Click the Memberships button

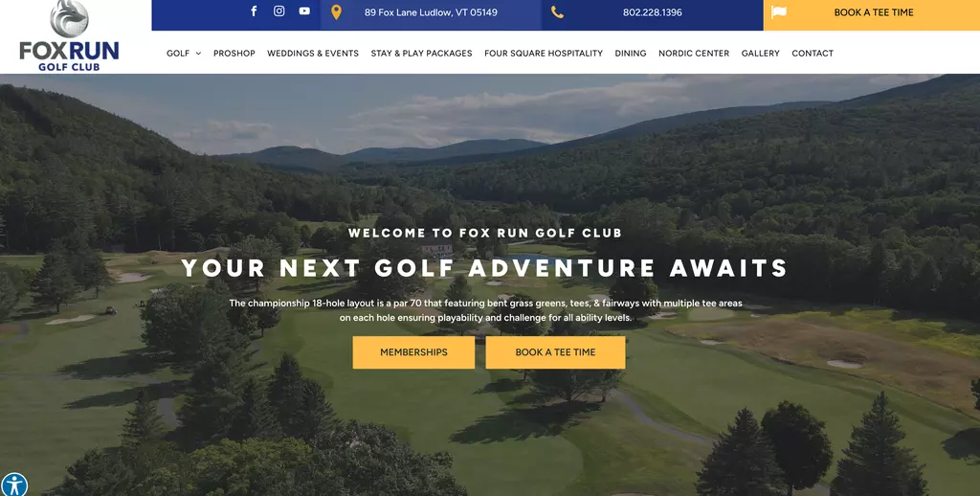click(x=413, y=352)
